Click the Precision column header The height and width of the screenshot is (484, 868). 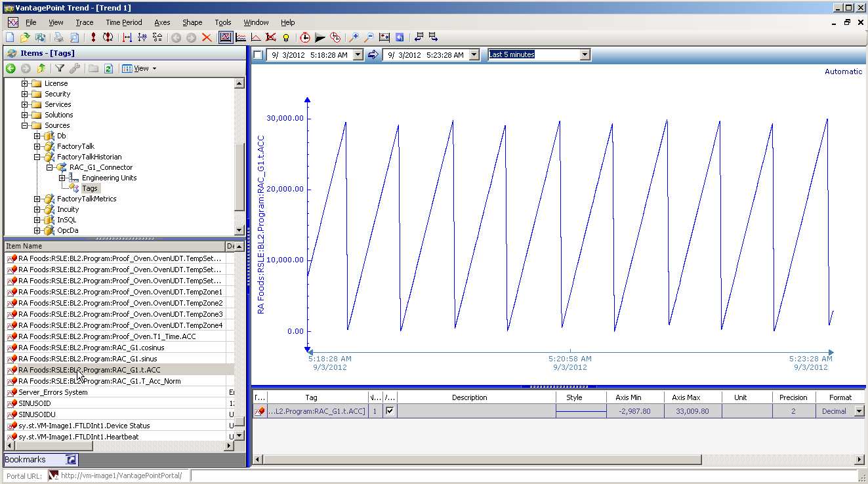pos(793,397)
